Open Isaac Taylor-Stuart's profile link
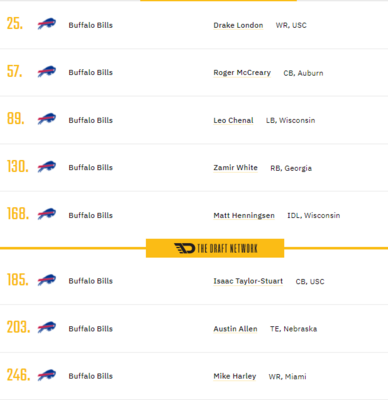This screenshot has width=388, height=400. tap(248, 281)
